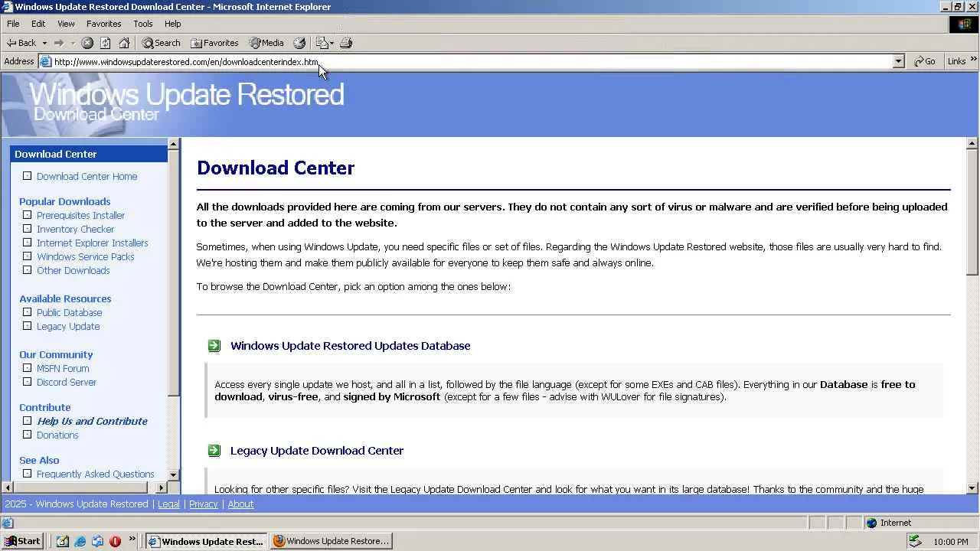Click the IE icon in the title bar

7,7
